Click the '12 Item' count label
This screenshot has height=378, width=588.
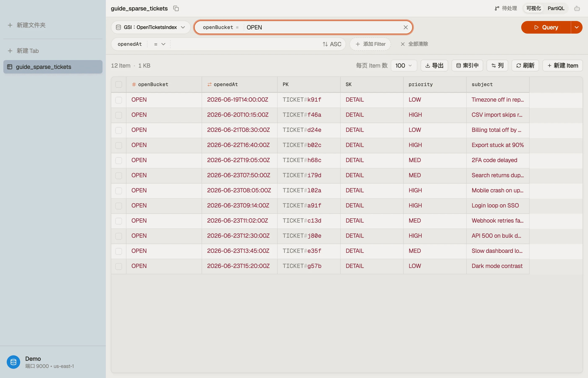[x=121, y=66]
